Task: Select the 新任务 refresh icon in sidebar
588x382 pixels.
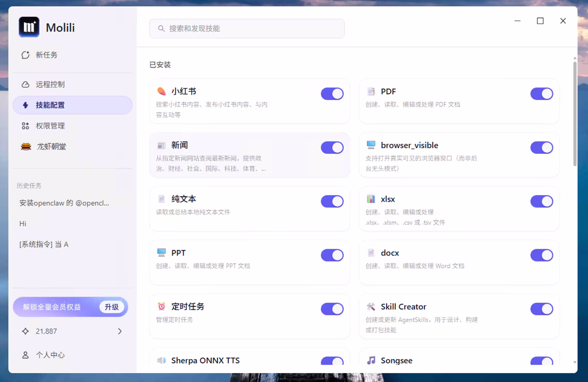Action: (25, 55)
